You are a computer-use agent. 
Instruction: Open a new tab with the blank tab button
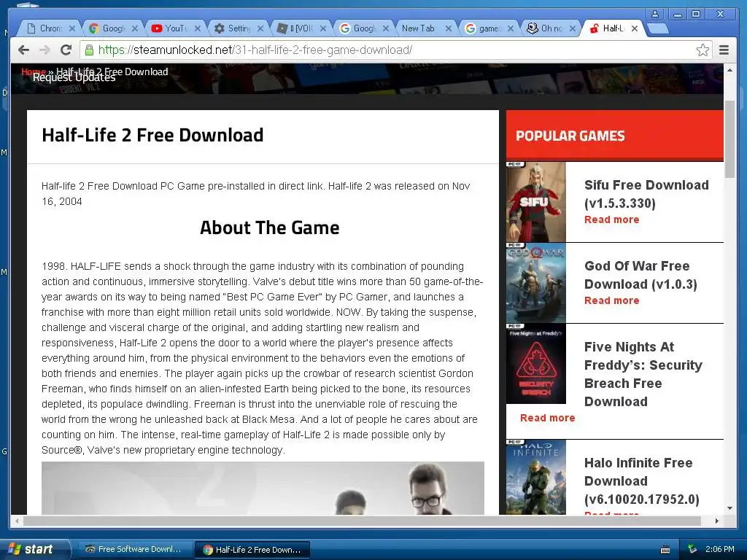point(658,29)
